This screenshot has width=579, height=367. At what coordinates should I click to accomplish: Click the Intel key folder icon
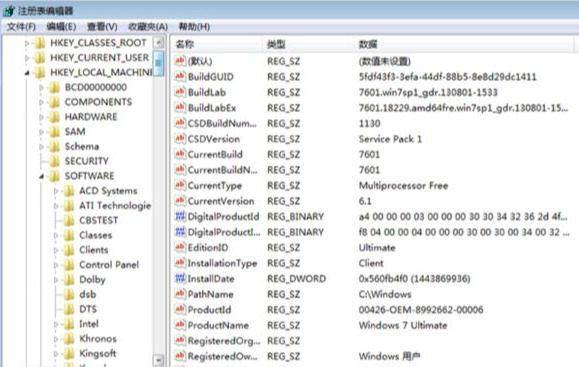(x=69, y=323)
